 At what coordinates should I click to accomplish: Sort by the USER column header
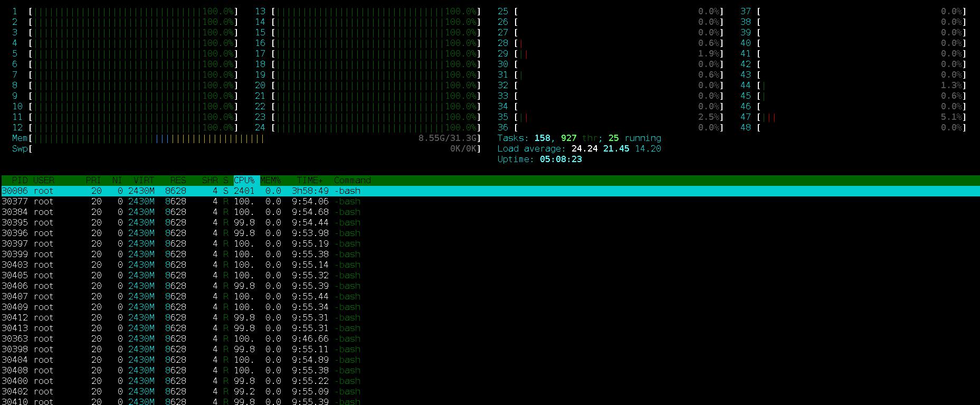[x=44, y=180]
